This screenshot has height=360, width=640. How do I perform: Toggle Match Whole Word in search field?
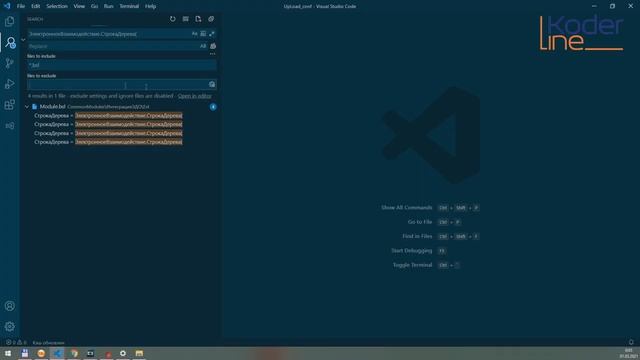pyautogui.click(x=203, y=34)
